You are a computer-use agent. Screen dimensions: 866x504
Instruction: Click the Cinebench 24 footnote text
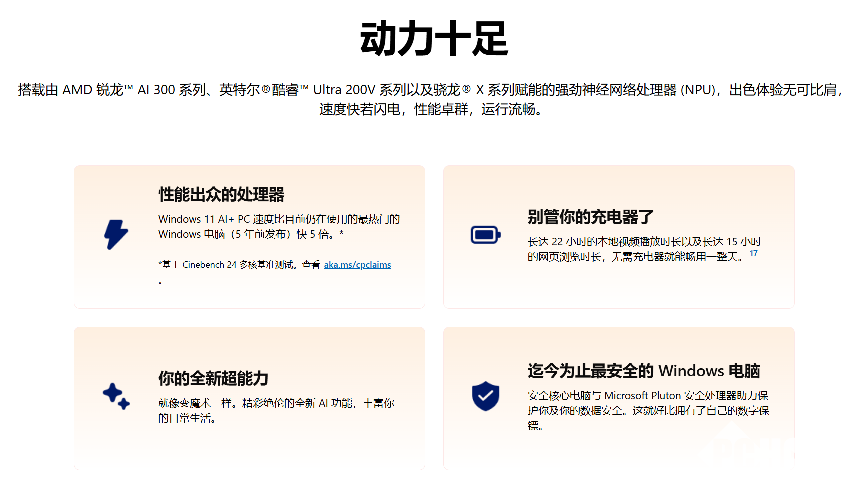(239, 265)
